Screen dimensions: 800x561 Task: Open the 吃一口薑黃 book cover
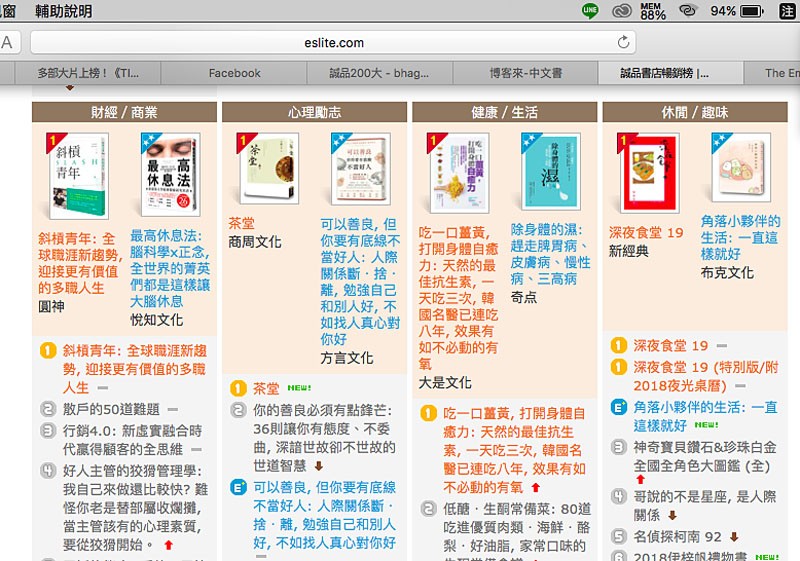coord(459,172)
